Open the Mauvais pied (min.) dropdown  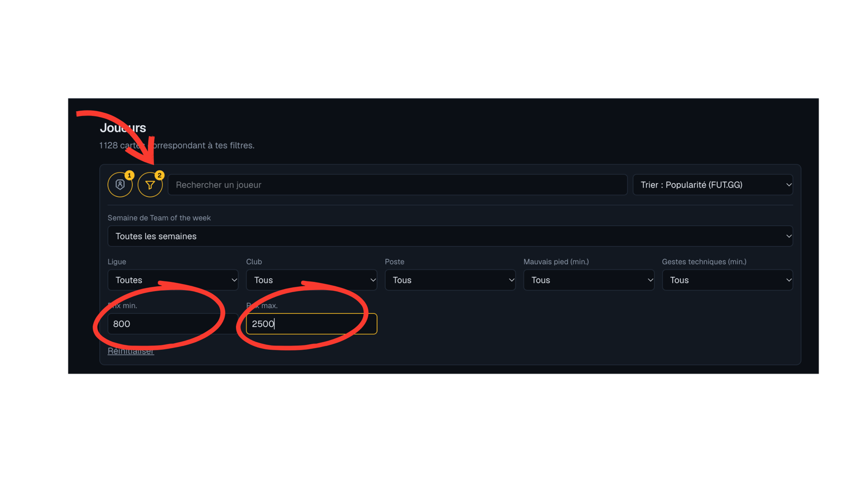tap(589, 280)
